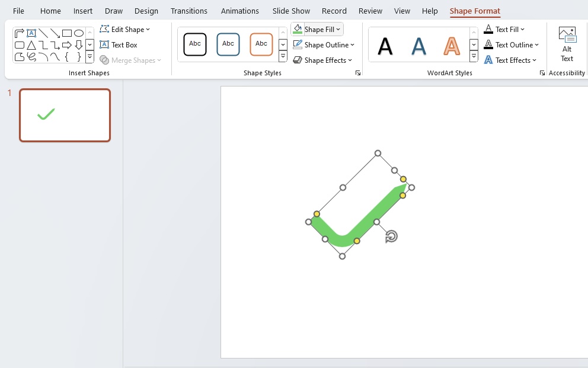588x368 pixels.
Task: Apply the blue outline Abc shape style
Action: coord(228,44)
